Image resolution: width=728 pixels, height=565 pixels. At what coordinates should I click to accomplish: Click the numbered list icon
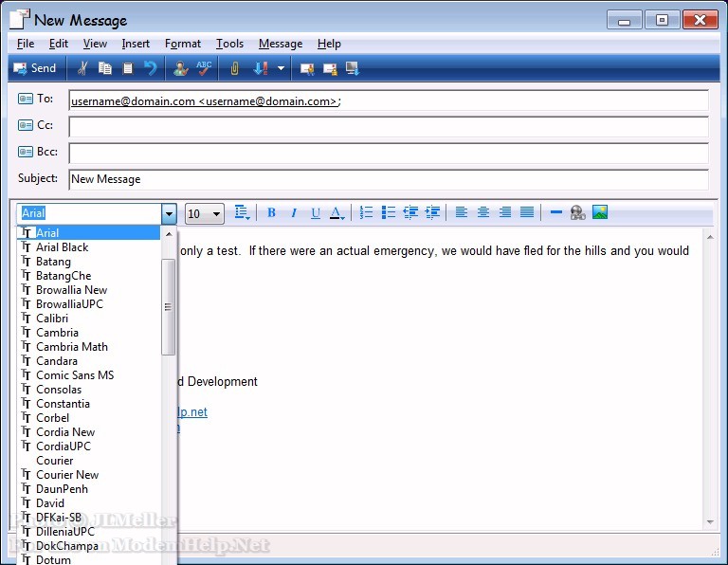(366, 212)
